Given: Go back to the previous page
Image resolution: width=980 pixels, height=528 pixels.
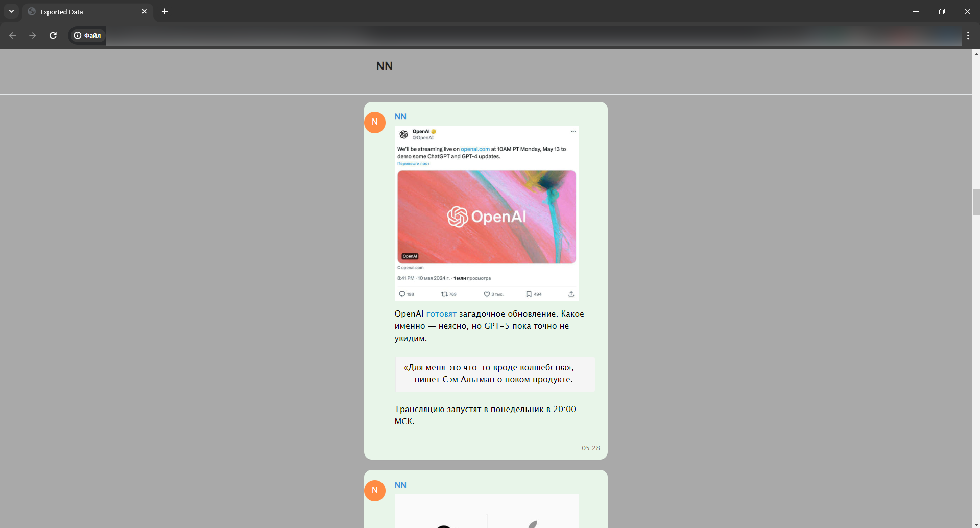Looking at the screenshot, I should coord(13,35).
